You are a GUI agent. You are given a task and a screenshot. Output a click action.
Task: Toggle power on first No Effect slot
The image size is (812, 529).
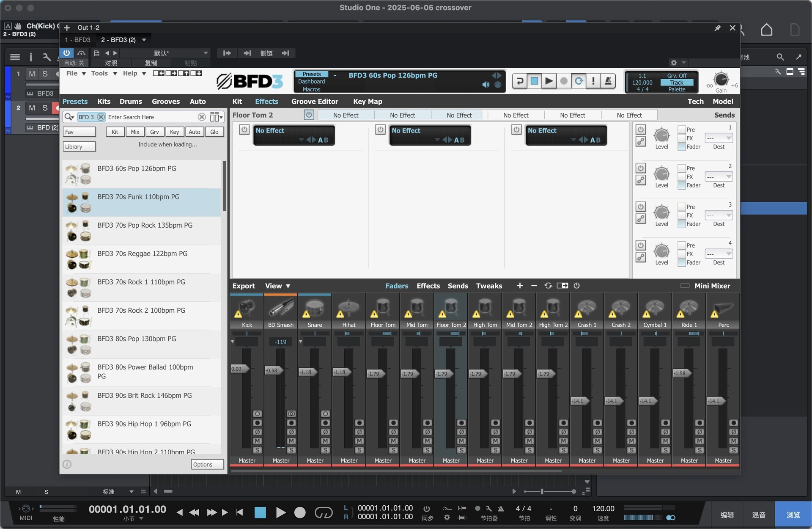[244, 129]
